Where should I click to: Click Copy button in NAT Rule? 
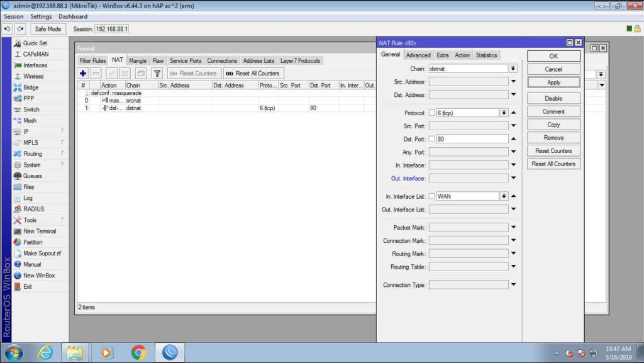tap(553, 125)
